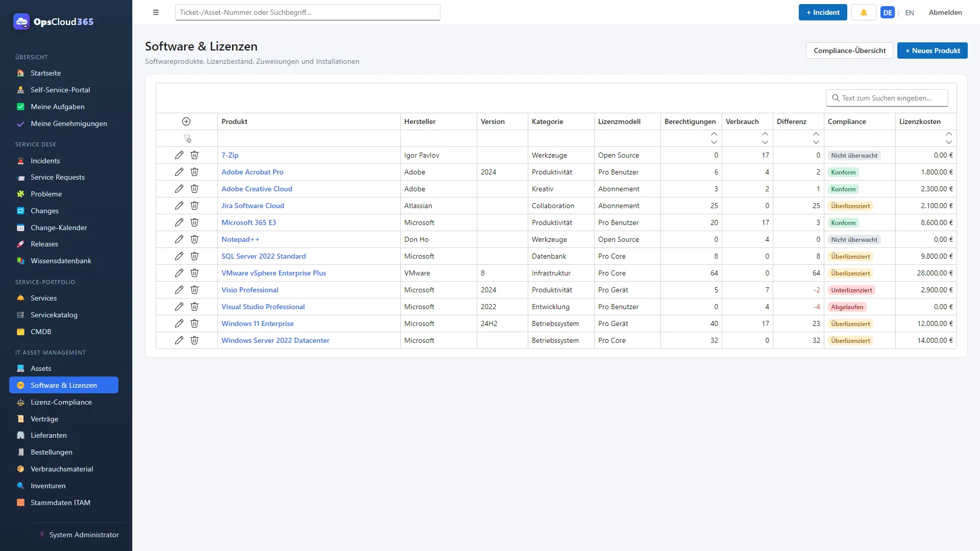Image resolution: width=980 pixels, height=551 pixels.
Task: Sort by the Compliance column header
Action: point(860,121)
